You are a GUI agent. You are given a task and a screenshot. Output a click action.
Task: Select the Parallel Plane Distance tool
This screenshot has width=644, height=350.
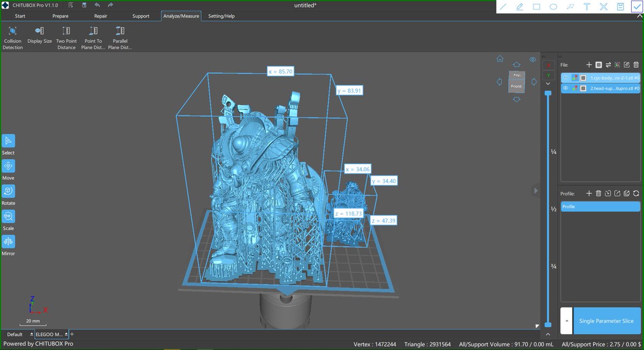pos(120,37)
